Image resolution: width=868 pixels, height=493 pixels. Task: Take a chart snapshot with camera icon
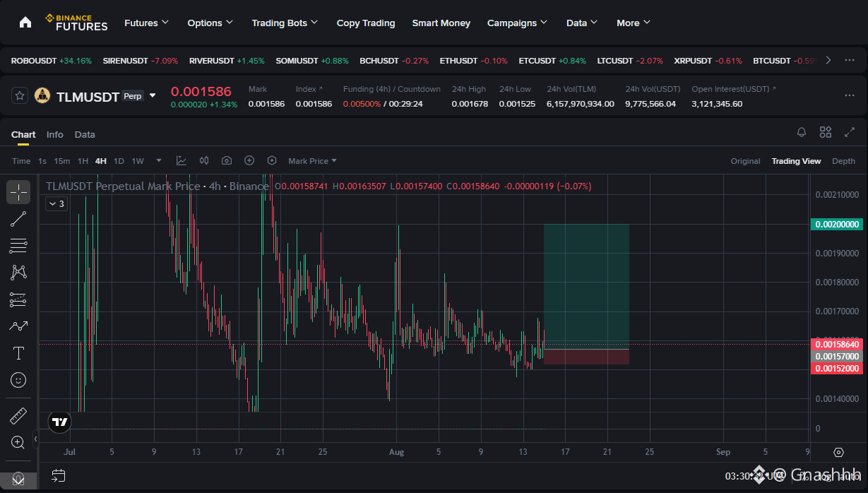point(227,160)
